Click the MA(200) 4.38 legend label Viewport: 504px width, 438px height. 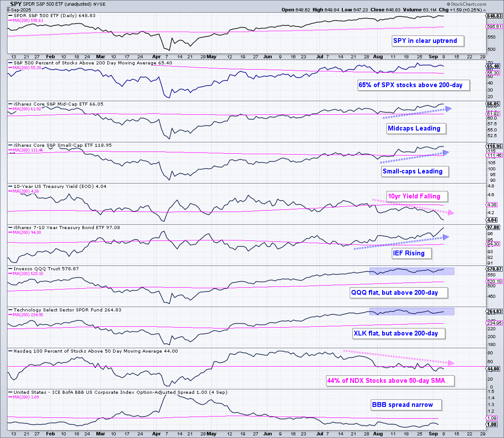point(24,191)
